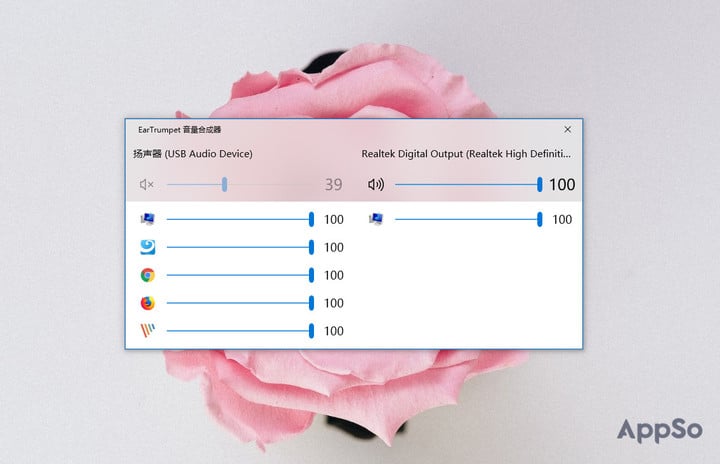Click the colorful striped app icon
The image size is (720, 464).
[x=147, y=331]
